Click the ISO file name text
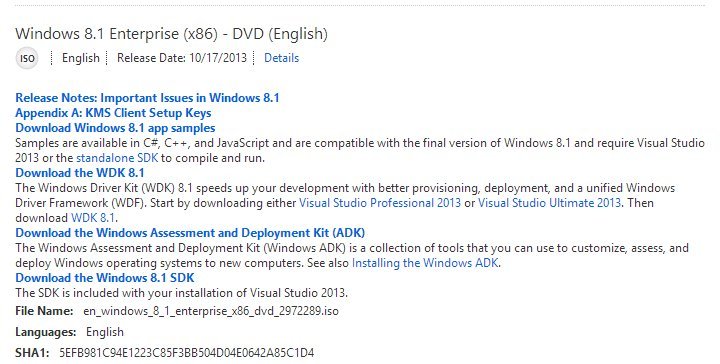Viewport: 720px width, 364px height. pos(211,311)
